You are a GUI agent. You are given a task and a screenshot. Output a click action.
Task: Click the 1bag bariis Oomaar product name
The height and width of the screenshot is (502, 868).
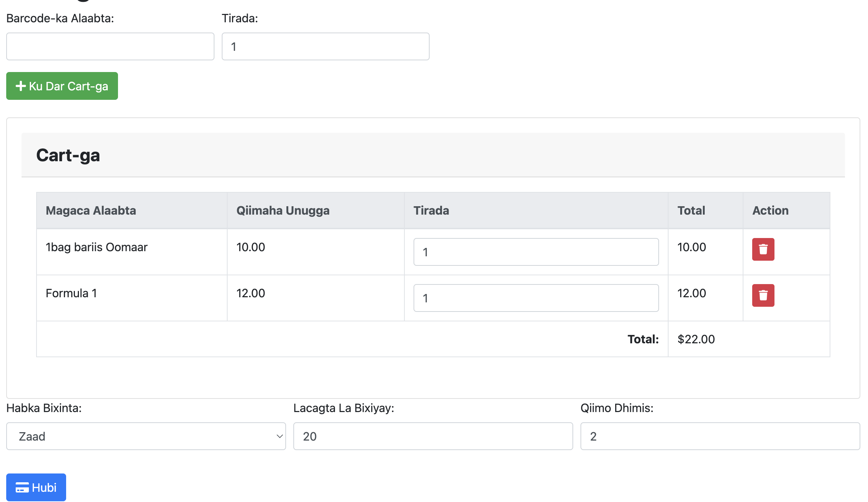96,247
